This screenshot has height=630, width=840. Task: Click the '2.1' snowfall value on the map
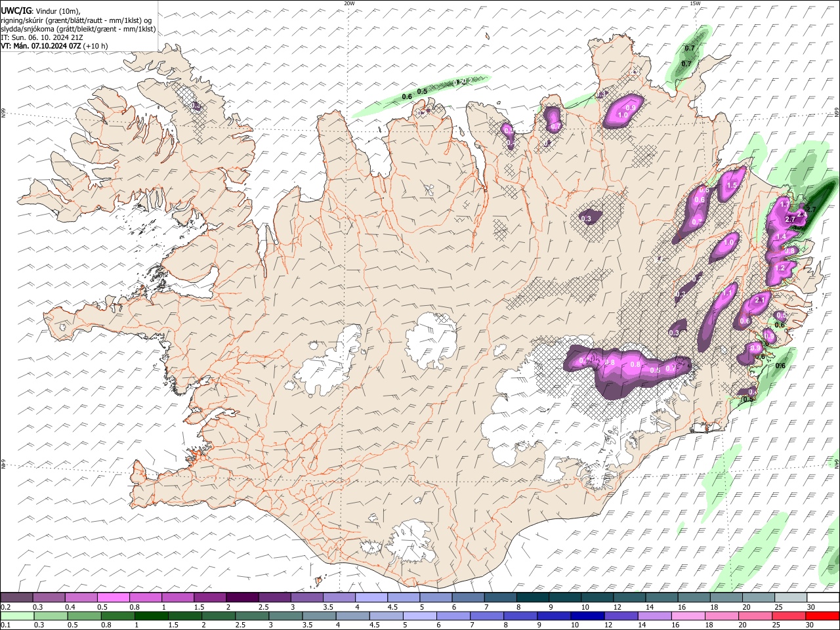click(761, 300)
